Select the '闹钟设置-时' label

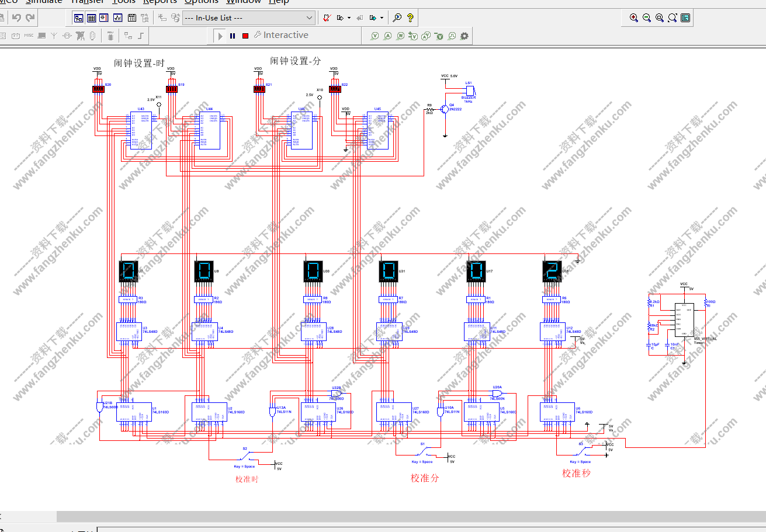pyautogui.click(x=140, y=64)
